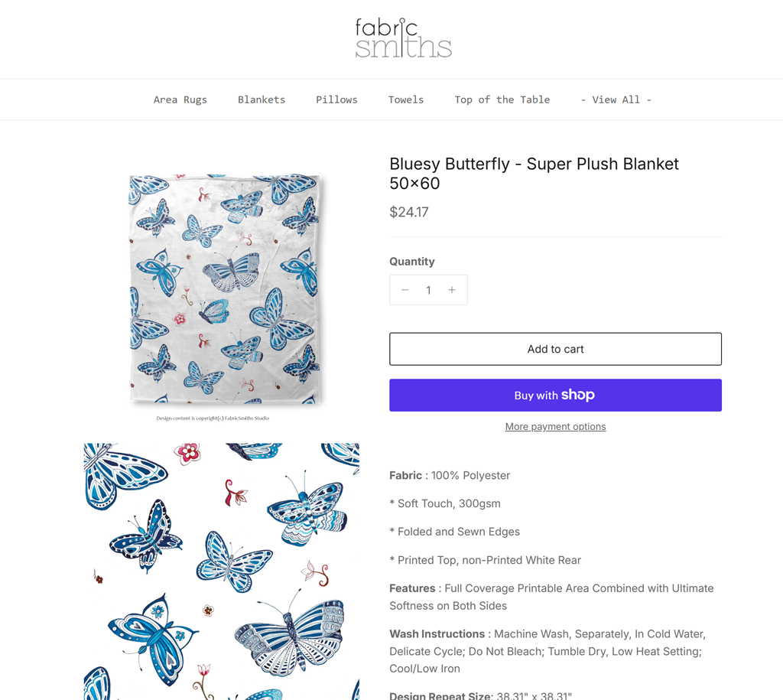Increase quantity with the plus icon
Viewport: 783px width, 700px height.
(x=452, y=290)
